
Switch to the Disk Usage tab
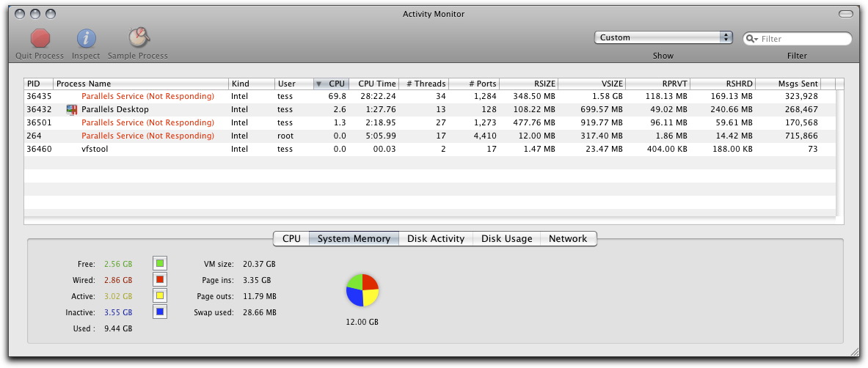(x=506, y=238)
